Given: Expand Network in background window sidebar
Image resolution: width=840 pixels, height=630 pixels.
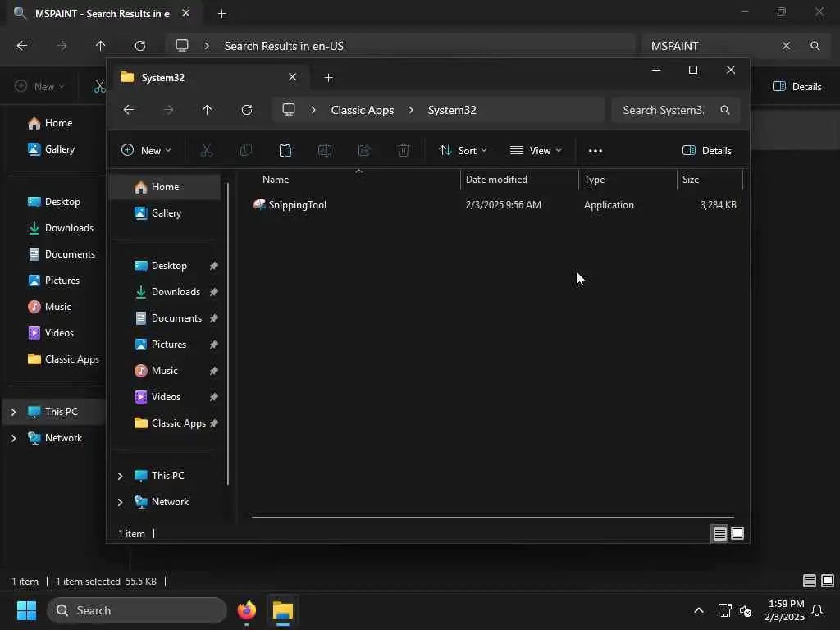Looking at the screenshot, I should 13,438.
